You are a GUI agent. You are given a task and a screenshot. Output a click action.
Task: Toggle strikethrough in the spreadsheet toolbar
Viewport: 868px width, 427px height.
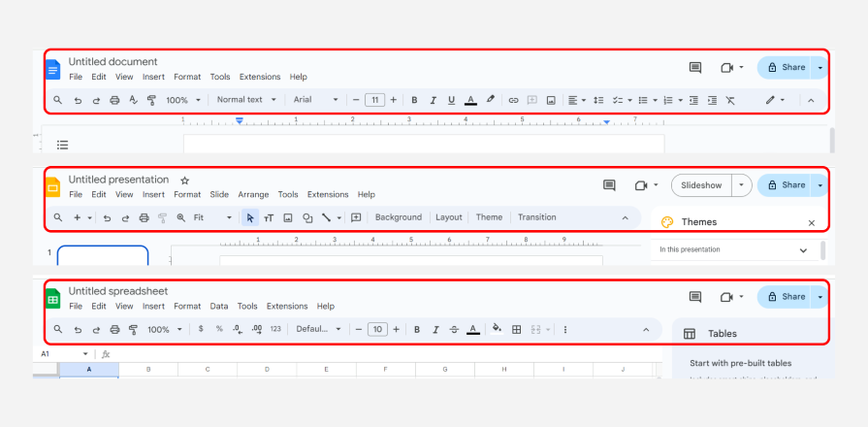click(454, 330)
